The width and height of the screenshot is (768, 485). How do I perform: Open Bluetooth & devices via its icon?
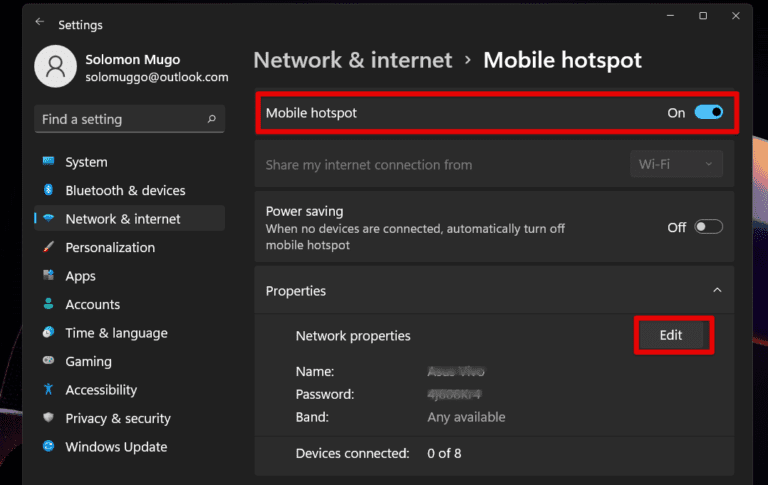pos(48,190)
